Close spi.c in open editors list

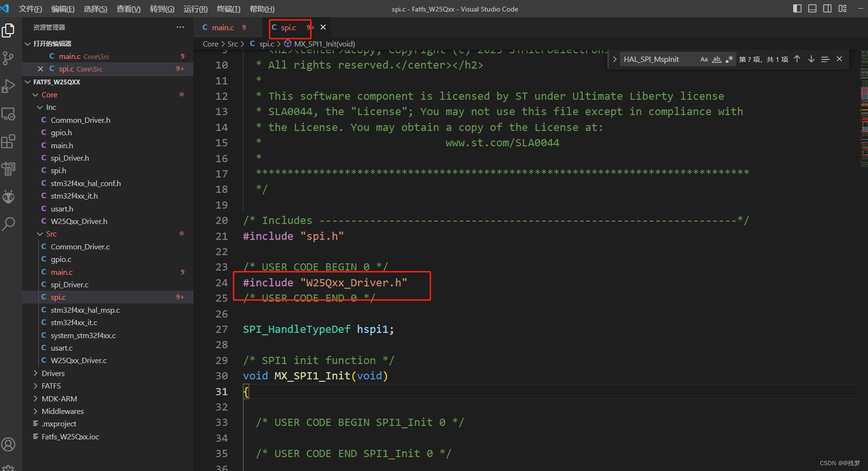[x=40, y=69]
